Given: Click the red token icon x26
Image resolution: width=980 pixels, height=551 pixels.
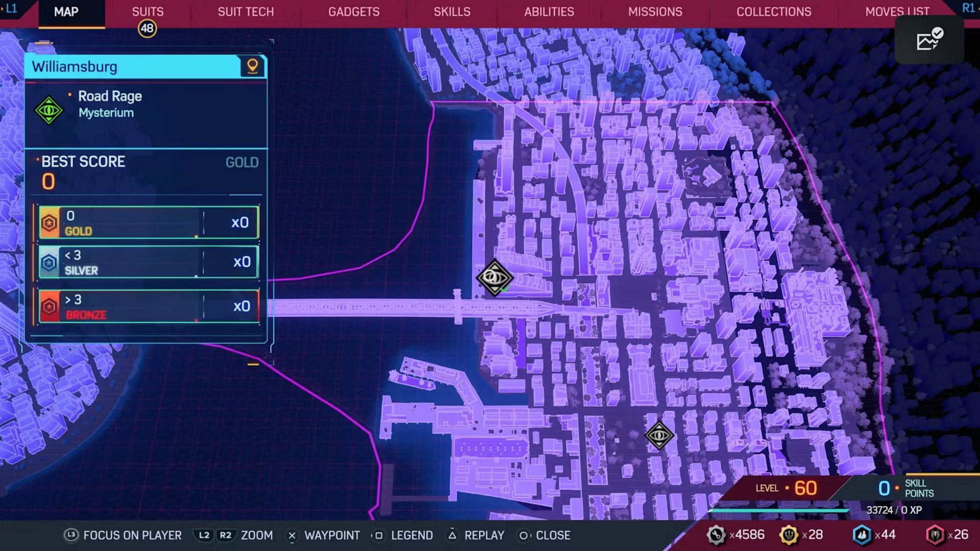Looking at the screenshot, I should click(x=935, y=535).
